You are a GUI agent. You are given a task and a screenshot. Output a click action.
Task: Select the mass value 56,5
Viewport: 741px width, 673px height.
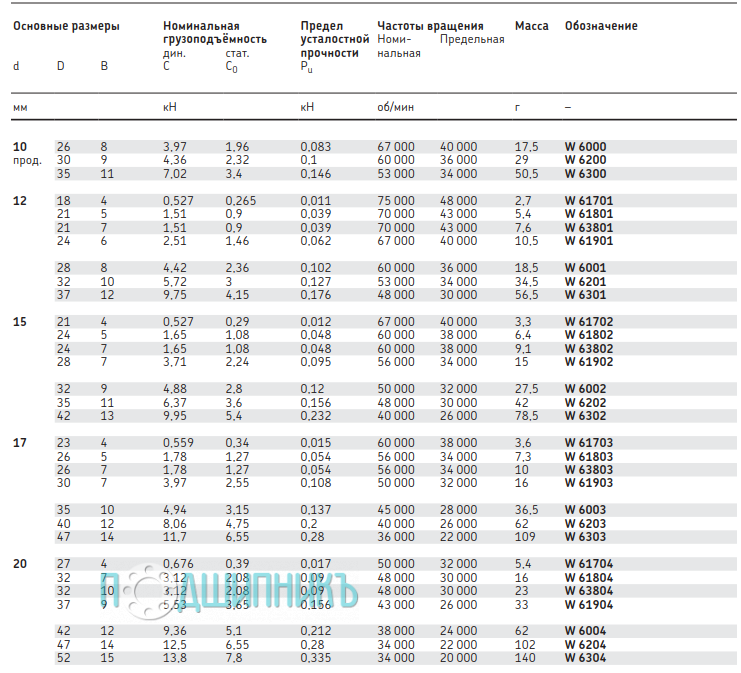526,295
